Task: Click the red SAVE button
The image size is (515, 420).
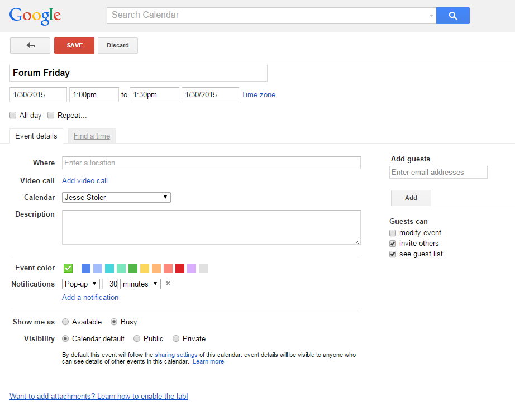Action: (x=74, y=45)
